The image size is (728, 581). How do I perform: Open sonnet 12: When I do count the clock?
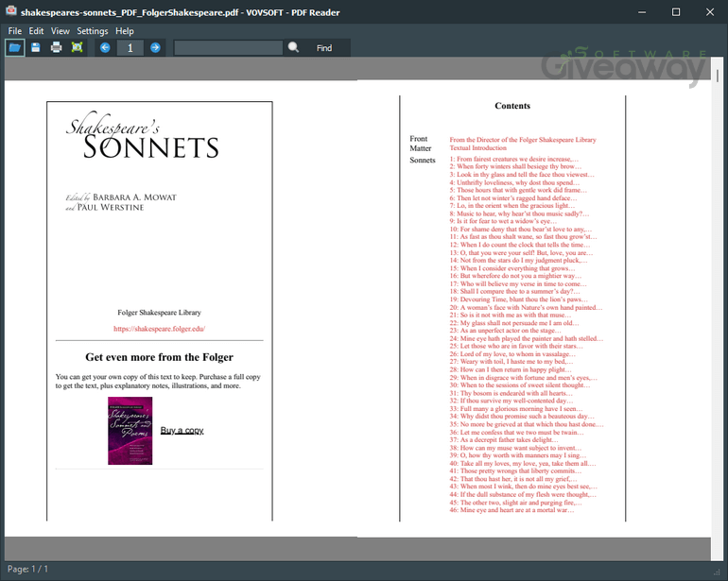click(520, 245)
